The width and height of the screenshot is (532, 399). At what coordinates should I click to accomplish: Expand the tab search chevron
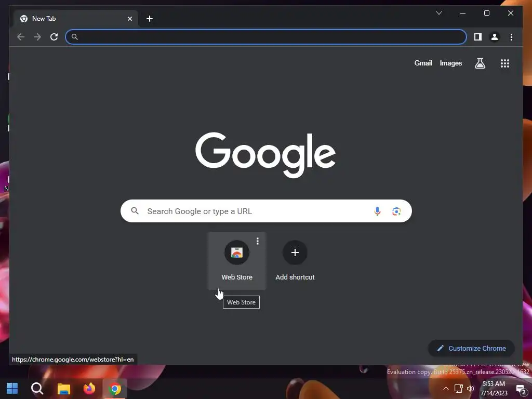[x=438, y=13]
